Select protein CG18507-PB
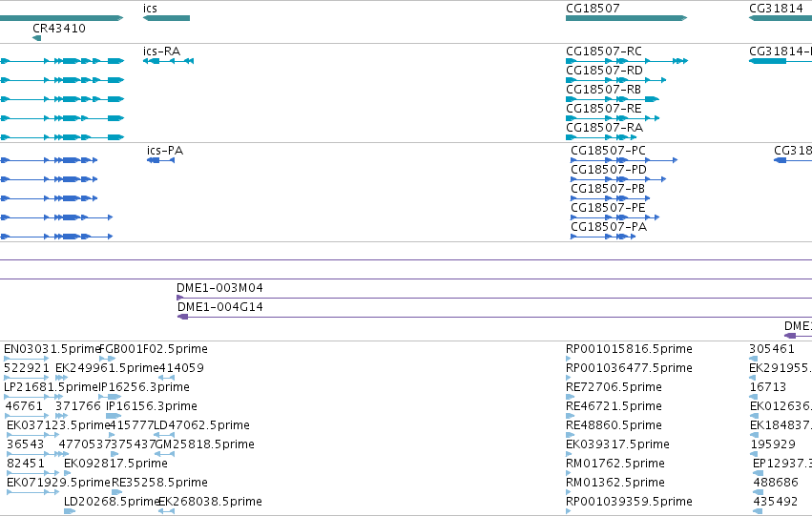The image size is (812, 516). [x=608, y=189]
